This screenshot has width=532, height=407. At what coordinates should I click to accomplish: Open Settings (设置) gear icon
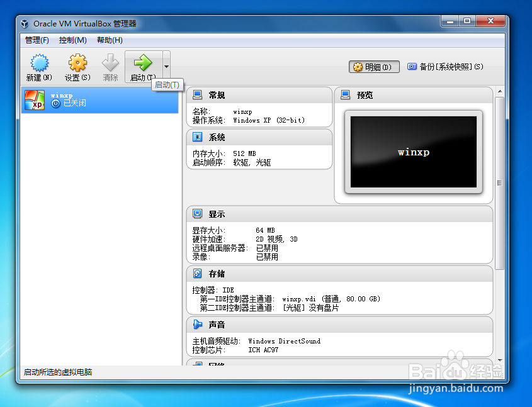(77, 63)
